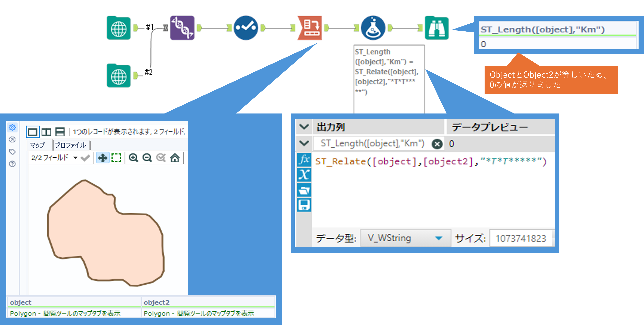Select the Browse tool binoculars icon
Viewport: 644px width, 325px height.
tap(437, 28)
